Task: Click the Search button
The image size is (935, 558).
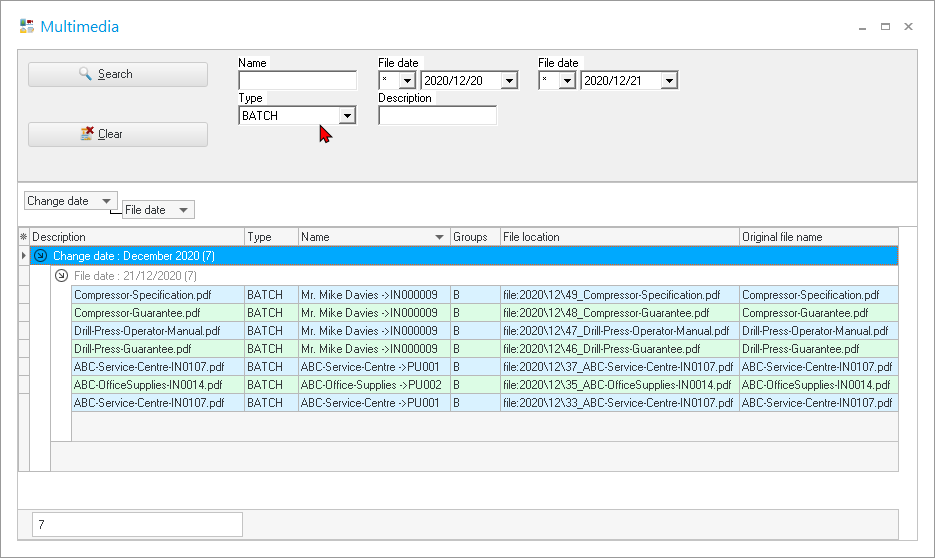Action: click(x=117, y=74)
